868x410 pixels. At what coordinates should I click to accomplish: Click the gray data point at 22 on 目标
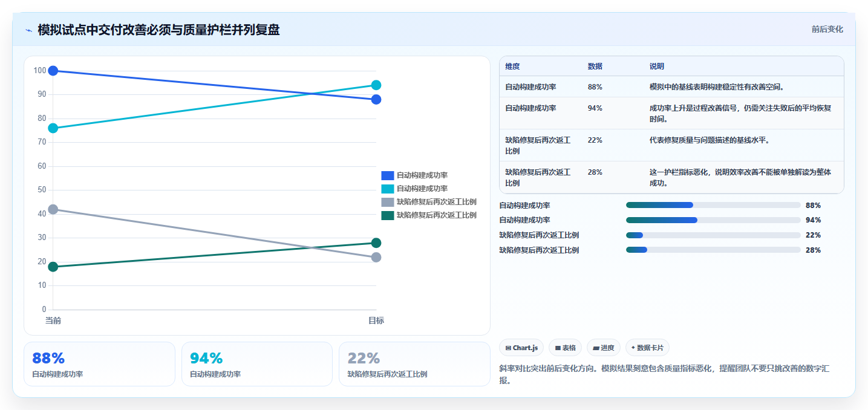click(376, 257)
